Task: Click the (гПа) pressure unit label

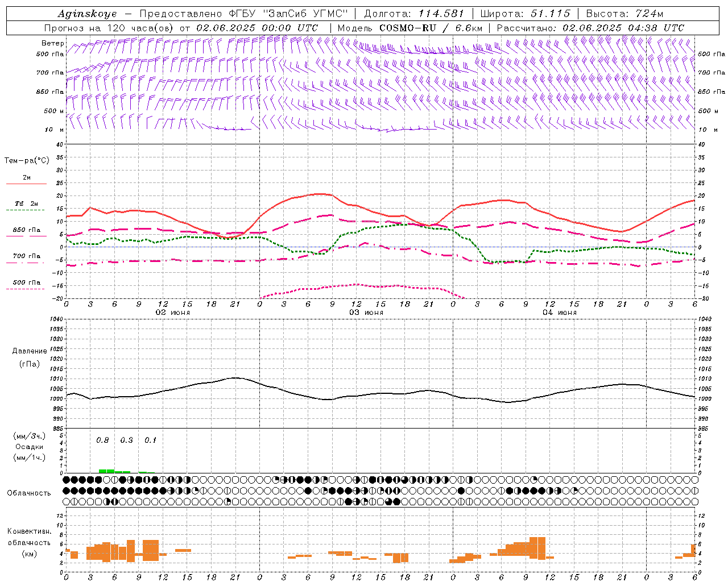Action: [x=30, y=364]
